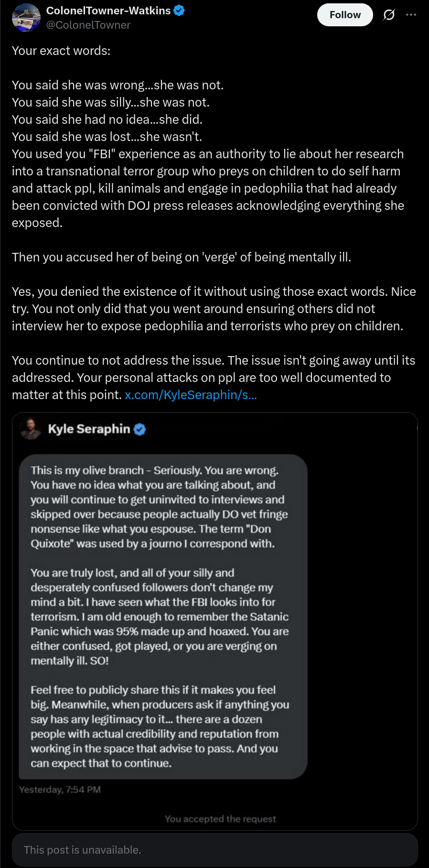
Task: Open ColonelTowner-Watkins display name profile
Action: [108, 11]
